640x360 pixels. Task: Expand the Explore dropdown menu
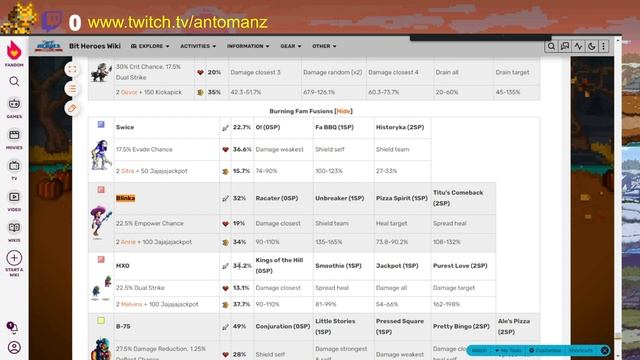150,46
